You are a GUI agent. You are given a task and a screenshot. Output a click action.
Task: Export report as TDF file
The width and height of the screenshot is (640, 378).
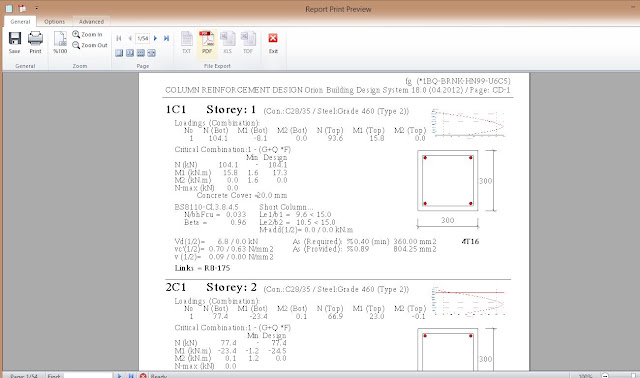(x=248, y=42)
